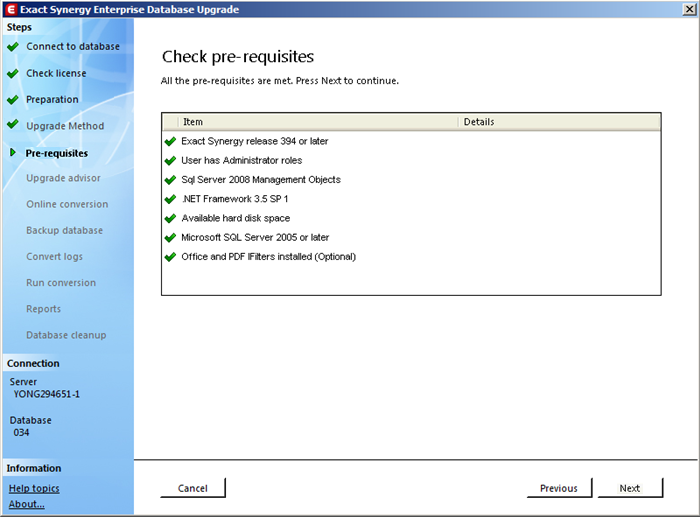This screenshot has width=700, height=517.
Task: Select the Convert logs step
Action: [54, 257]
